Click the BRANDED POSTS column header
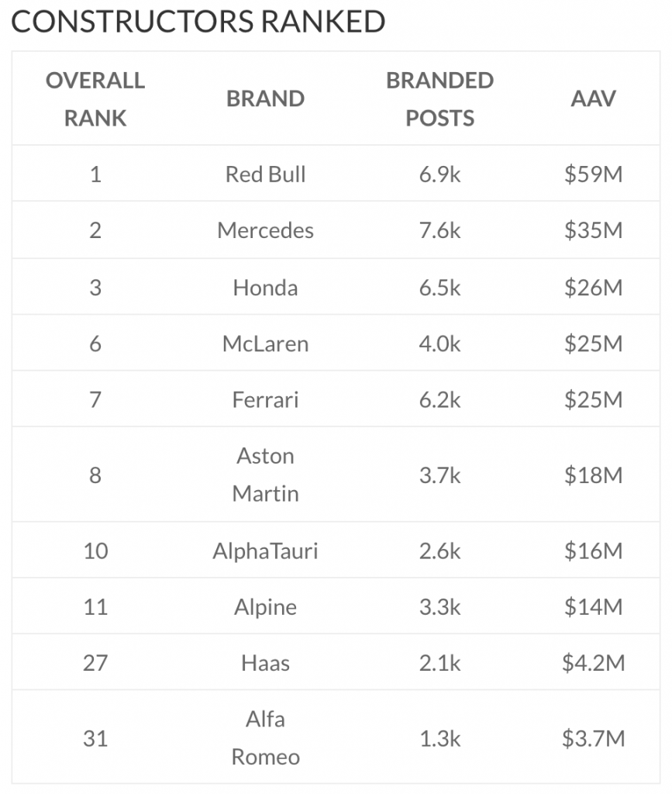Viewport: 672px width, 794px height. (x=439, y=99)
